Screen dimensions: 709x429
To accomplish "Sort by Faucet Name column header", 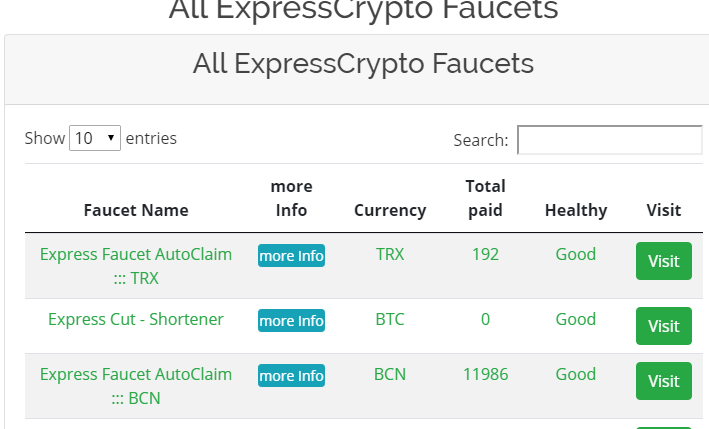I will click(136, 210).
